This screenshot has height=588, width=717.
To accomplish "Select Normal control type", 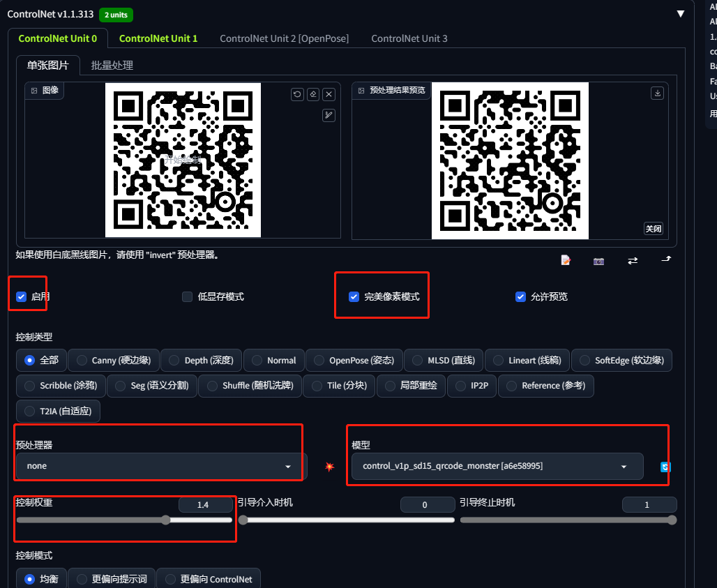I will tap(274, 361).
